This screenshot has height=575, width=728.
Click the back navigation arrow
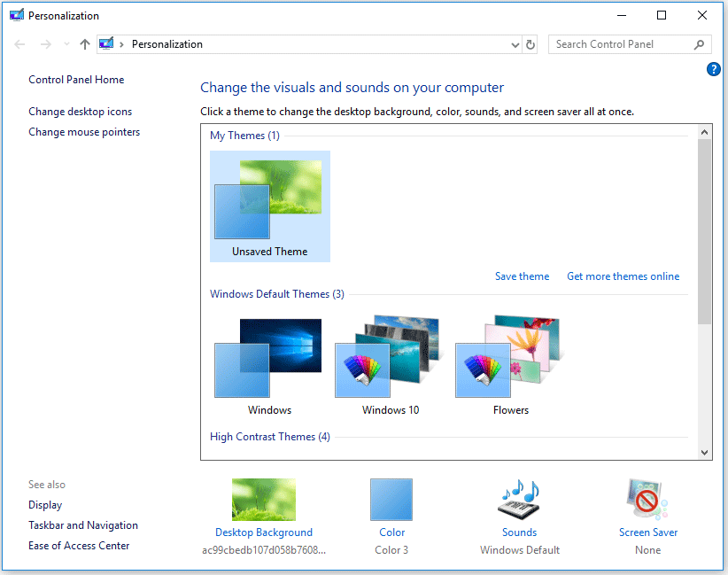[19, 43]
